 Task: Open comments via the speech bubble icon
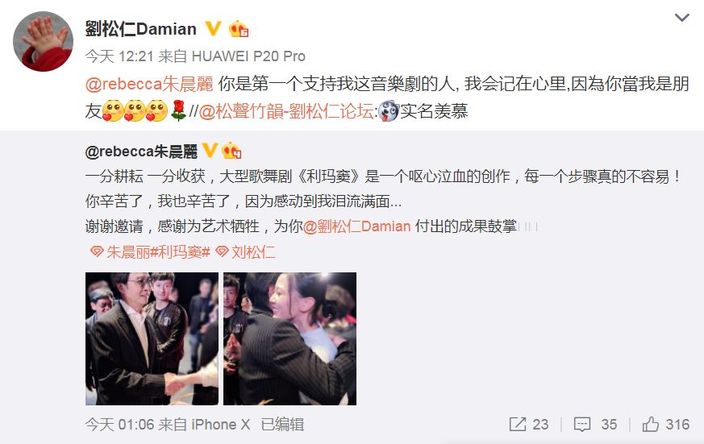point(582,424)
